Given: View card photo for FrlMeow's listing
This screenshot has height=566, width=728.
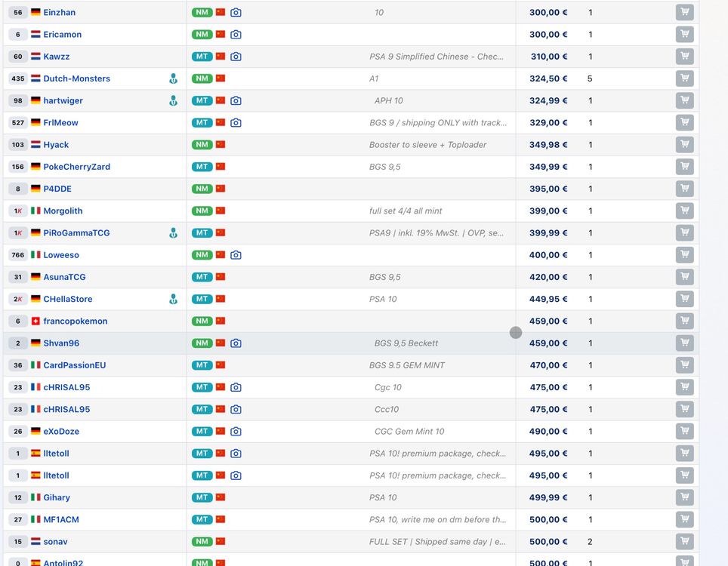Looking at the screenshot, I should tap(236, 122).
